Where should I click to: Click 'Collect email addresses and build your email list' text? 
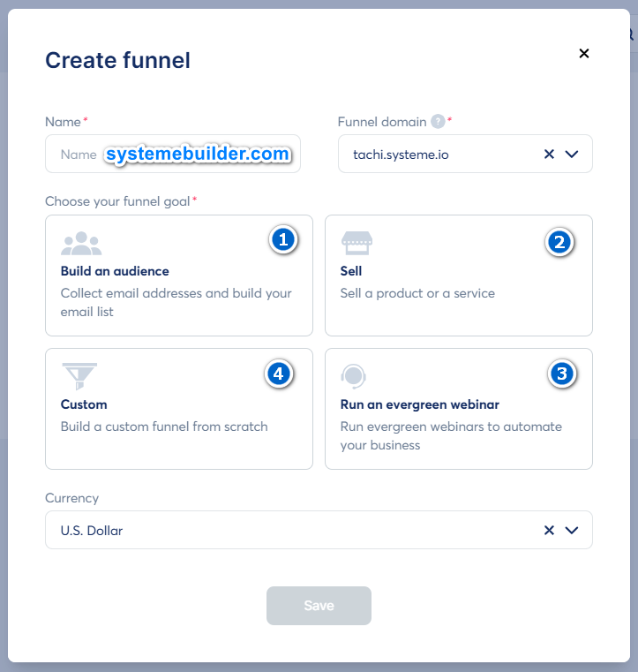pyautogui.click(x=176, y=302)
